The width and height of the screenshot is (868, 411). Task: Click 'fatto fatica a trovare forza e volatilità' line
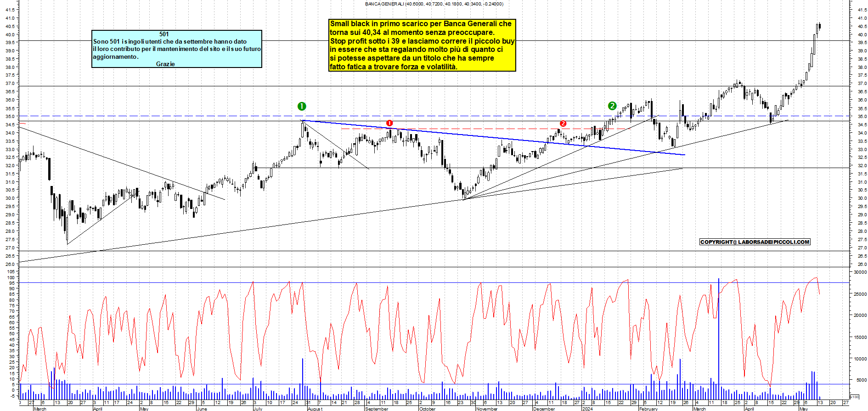point(394,67)
